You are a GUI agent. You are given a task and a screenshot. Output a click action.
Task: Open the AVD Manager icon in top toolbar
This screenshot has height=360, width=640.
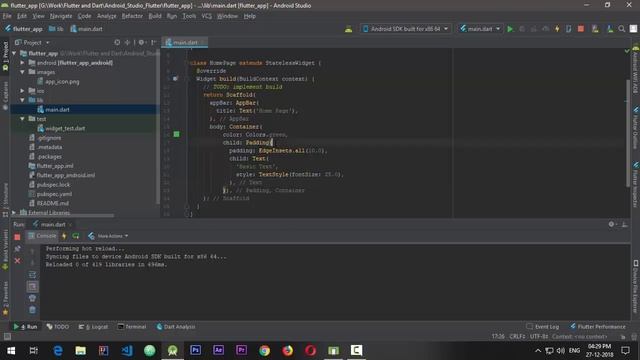point(596,29)
